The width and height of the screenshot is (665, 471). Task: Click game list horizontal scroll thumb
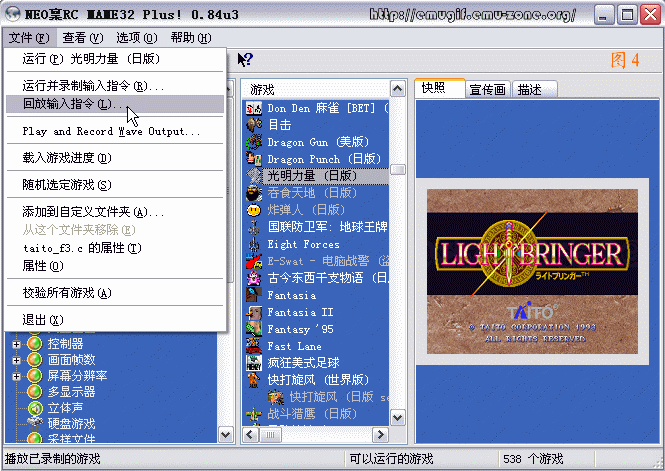[x=270, y=435]
